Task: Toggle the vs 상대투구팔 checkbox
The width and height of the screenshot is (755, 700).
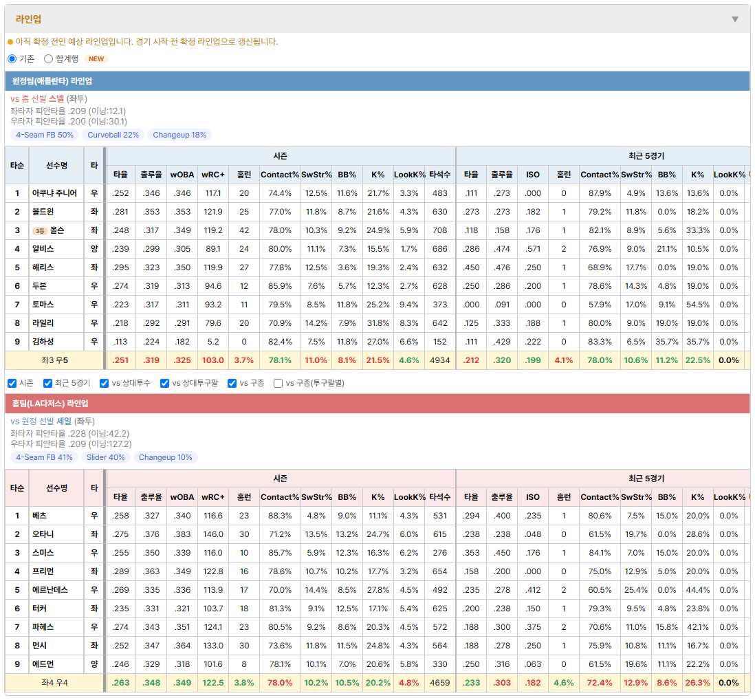Action: click(164, 383)
